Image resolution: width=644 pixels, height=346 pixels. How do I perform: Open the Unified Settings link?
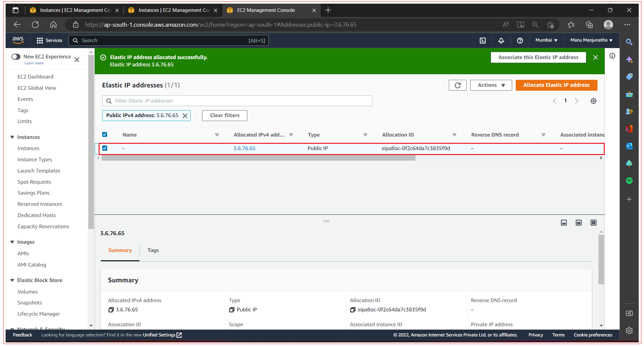coord(162,335)
